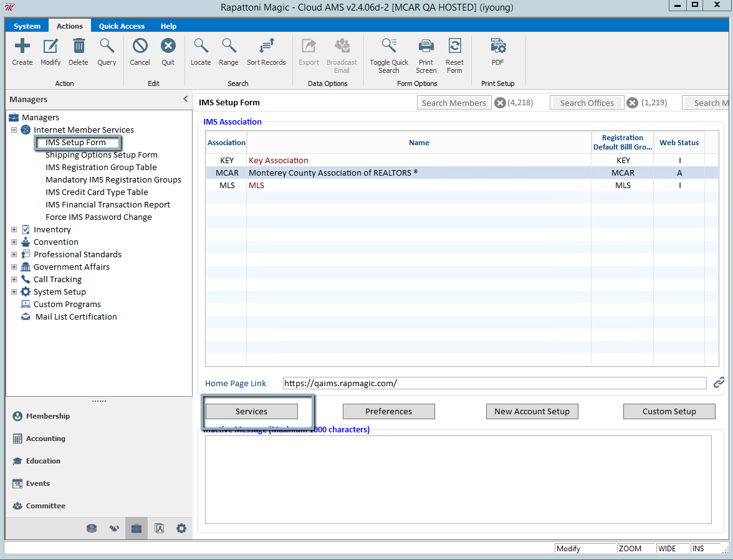Image resolution: width=733 pixels, height=560 pixels.
Task: Clear the Search Offices field
Action: [633, 103]
